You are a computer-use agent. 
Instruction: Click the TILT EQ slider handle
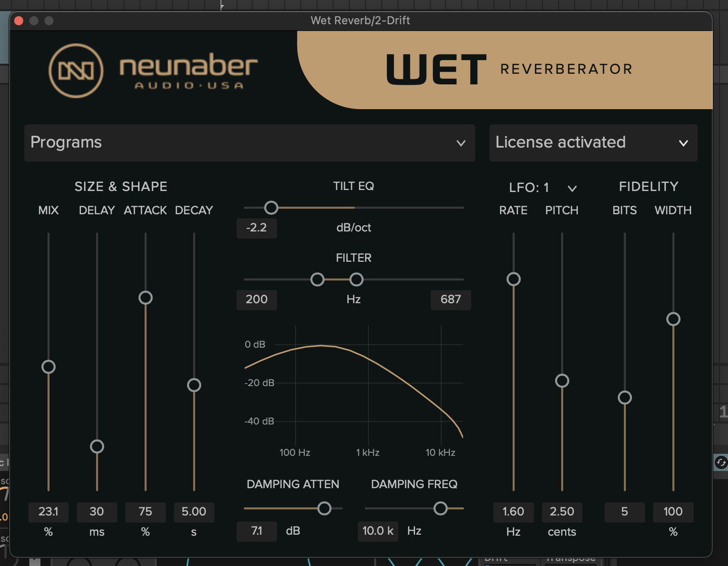(x=271, y=208)
